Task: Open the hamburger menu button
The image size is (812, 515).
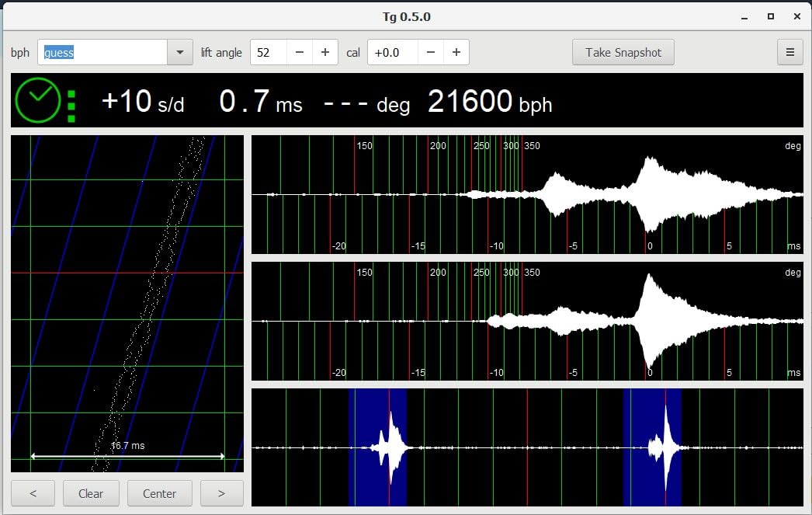Action: pyautogui.click(x=790, y=52)
